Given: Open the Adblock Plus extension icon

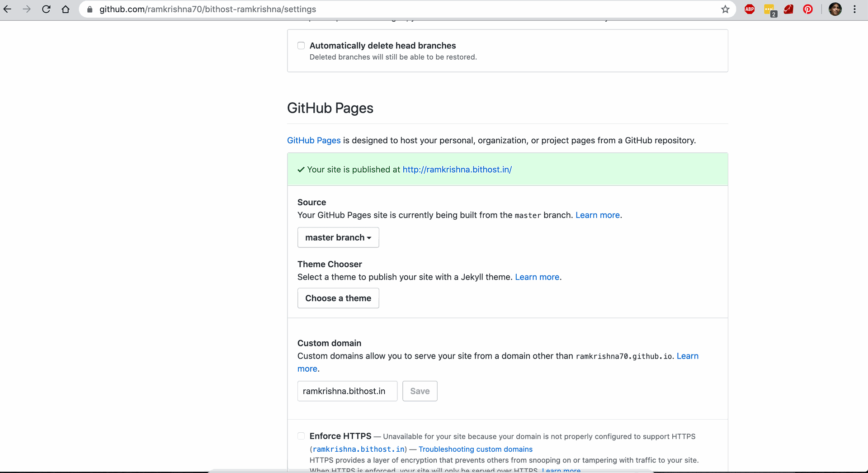Looking at the screenshot, I should (750, 9).
